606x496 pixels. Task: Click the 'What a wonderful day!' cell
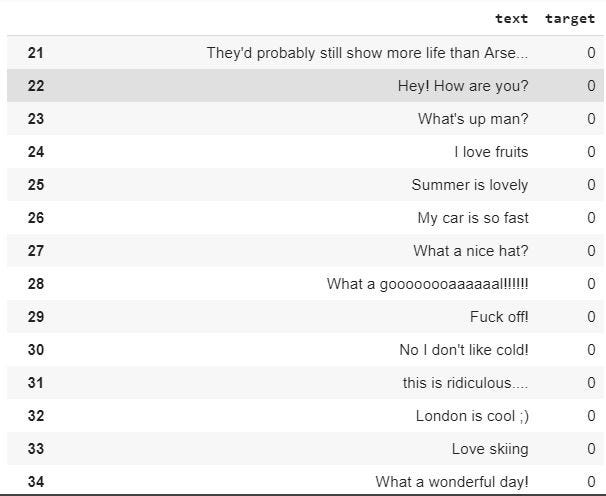[x=452, y=482]
